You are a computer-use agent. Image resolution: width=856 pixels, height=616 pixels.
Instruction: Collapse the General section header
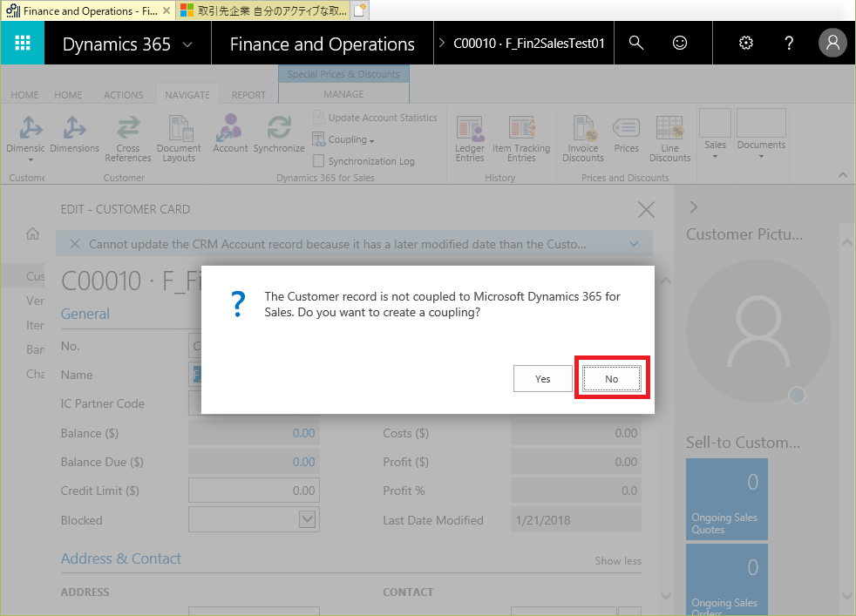[x=85, y=314]
